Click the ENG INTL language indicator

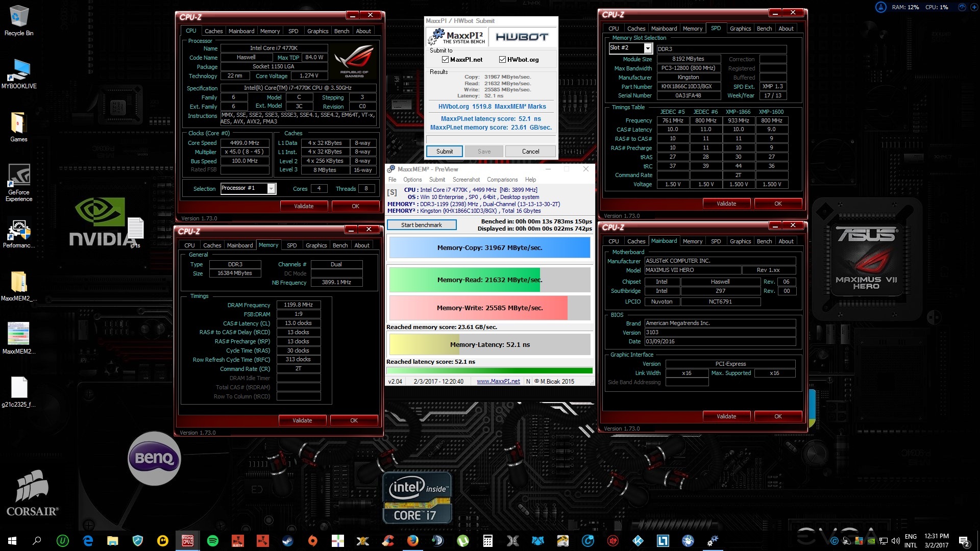pyautogui.click(x=911, y=541)
